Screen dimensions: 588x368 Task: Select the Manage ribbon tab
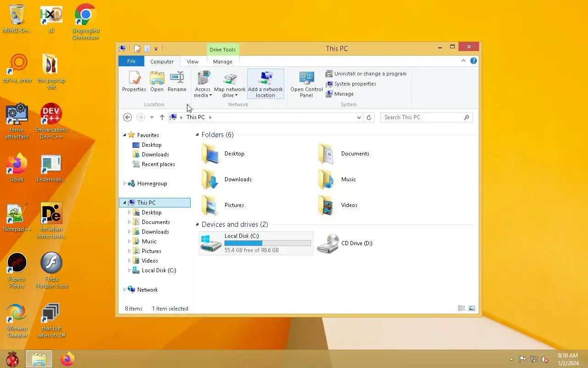click(x=223, y=61)
